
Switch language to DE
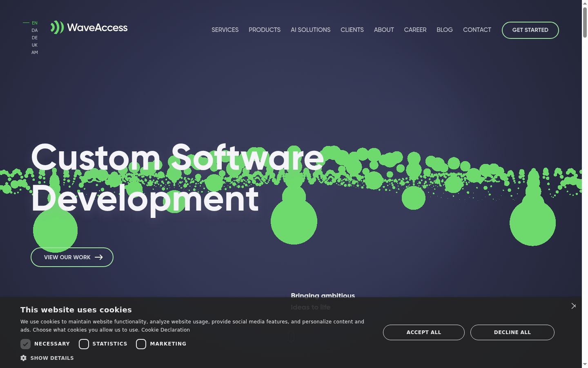tap(35, 38)
